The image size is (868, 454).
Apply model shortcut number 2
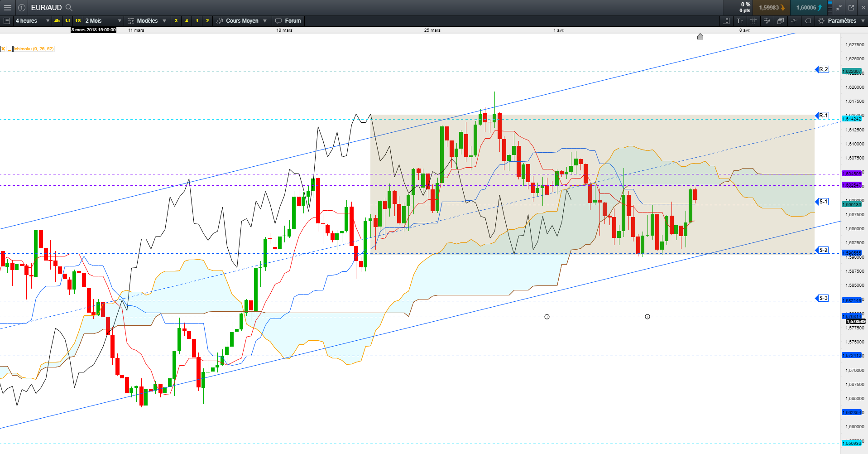207,21
